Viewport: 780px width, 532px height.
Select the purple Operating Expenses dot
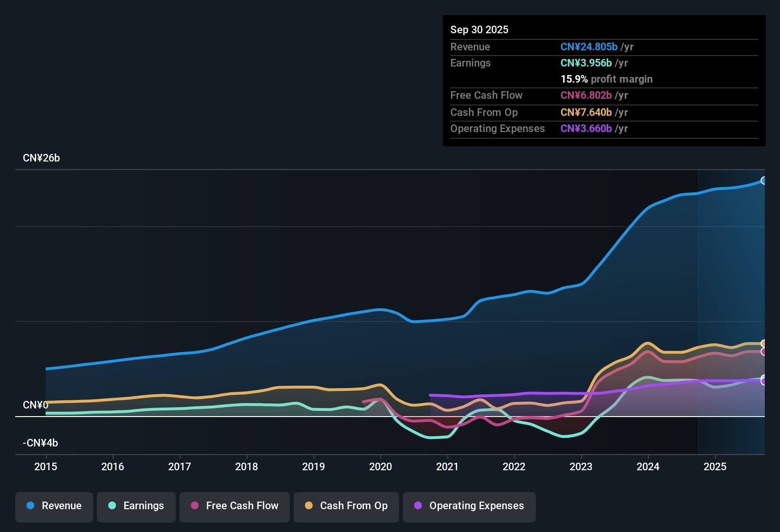pos(417,506)
